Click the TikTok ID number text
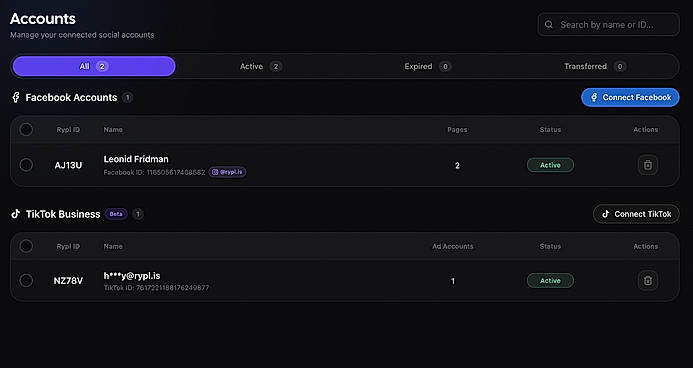The width and height of the screenshot is (693, 368). (156, 288)
